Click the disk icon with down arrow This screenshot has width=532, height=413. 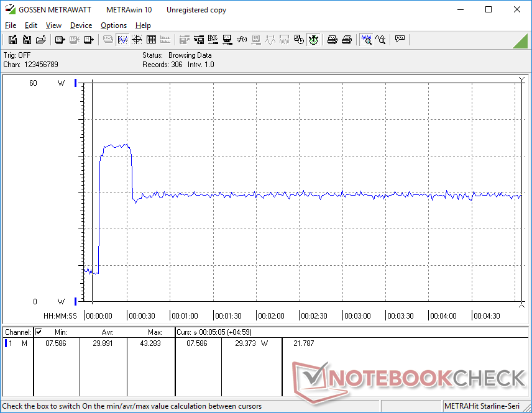coord(27,40)
